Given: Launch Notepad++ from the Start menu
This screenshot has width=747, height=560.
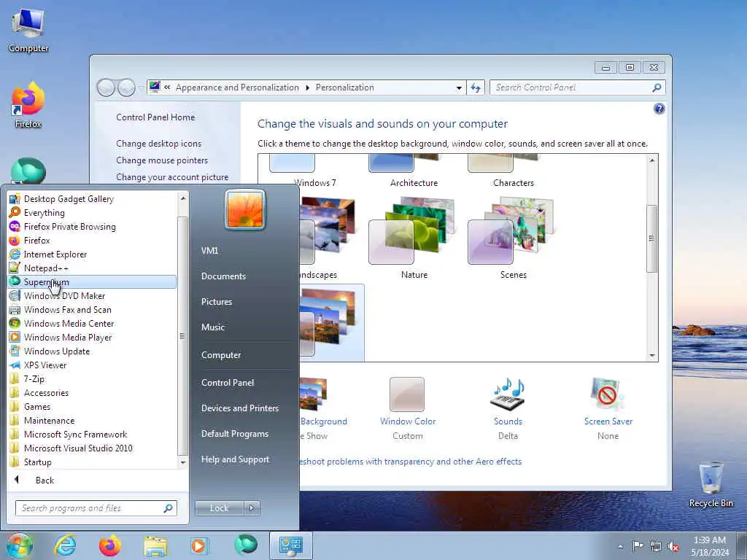Looking at the screenshot, I should (x=91, y=268).
